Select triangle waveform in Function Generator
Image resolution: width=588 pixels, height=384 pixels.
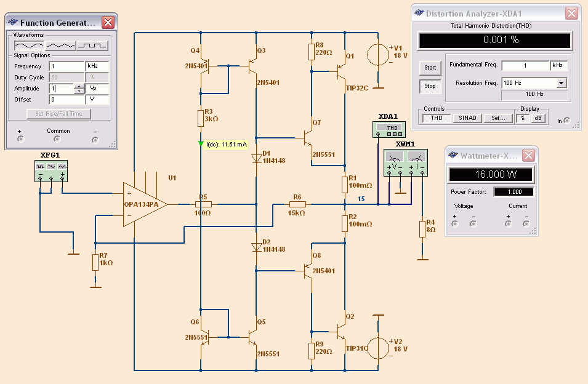tap(60, 46)
